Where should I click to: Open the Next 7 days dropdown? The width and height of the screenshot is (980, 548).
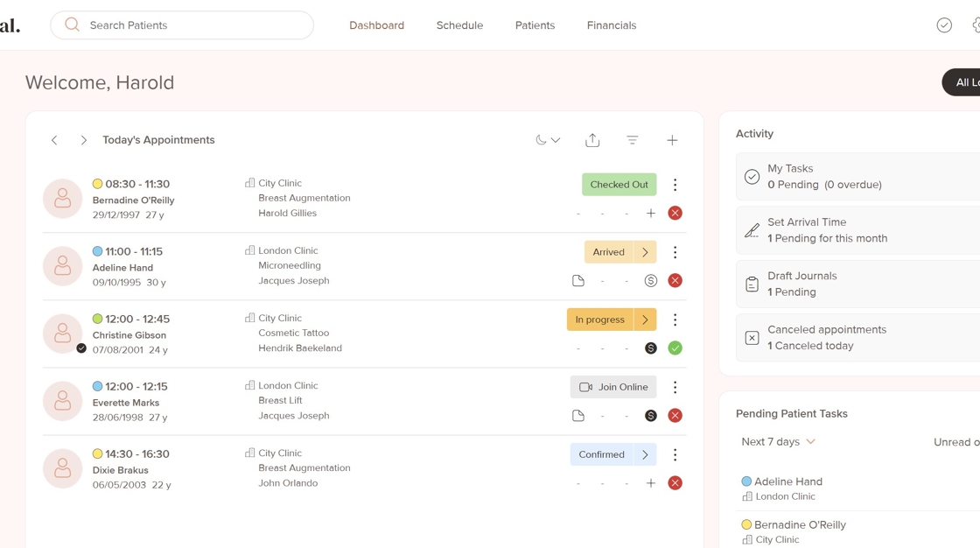click(778, 442)
